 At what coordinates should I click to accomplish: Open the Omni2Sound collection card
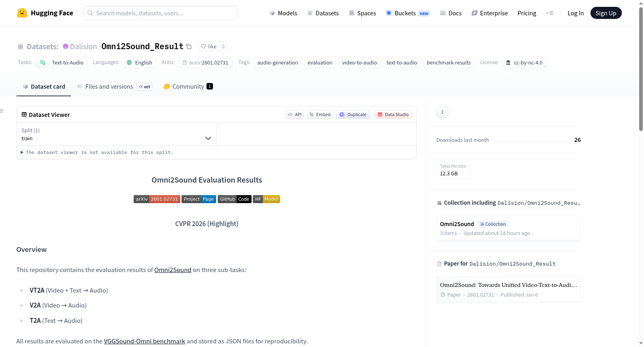pyautogui.click(x=508, y=228)
